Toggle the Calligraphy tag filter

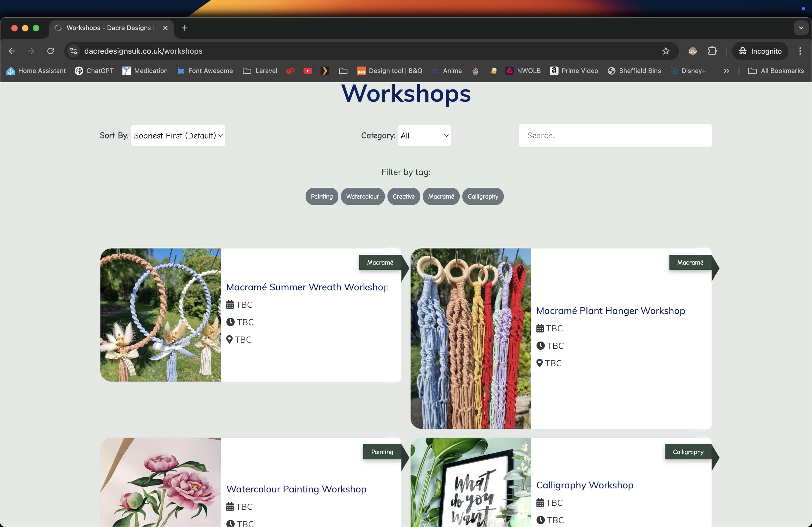coord(483,197)
